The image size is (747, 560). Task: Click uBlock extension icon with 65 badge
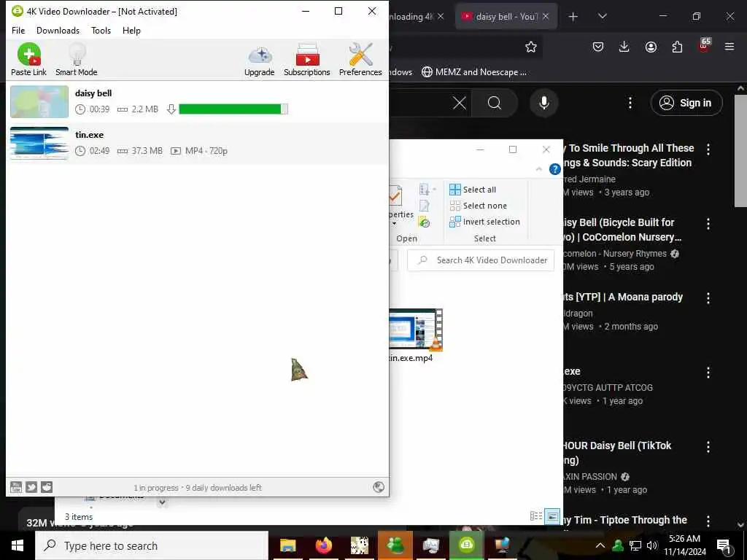point(704,45)
